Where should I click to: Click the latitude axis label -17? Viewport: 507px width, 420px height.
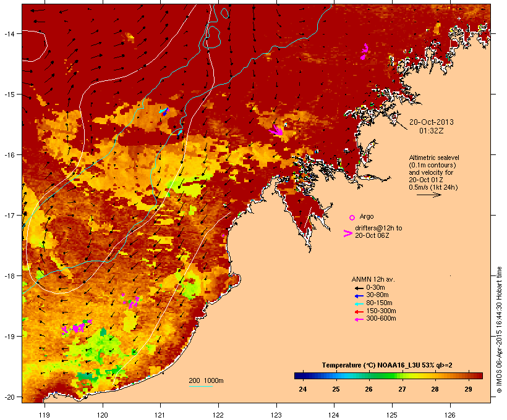click(x=9, y=215)
